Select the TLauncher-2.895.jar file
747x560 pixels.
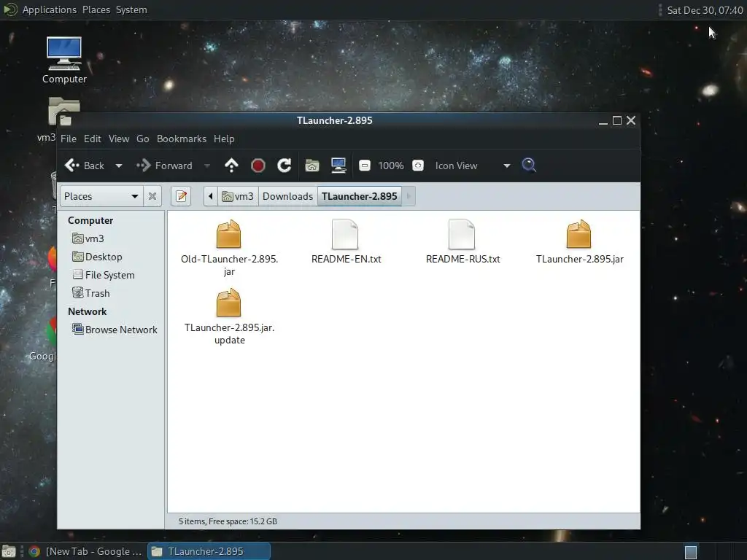click(x=580, y=242)
